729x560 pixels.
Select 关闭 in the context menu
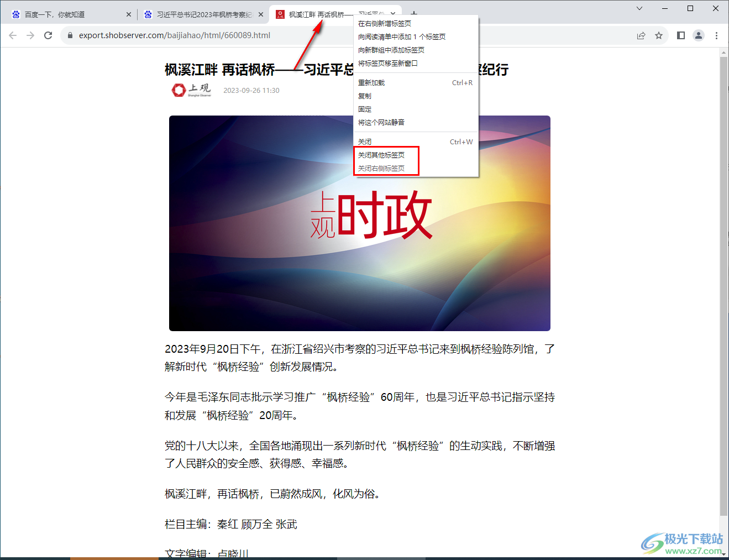click(x=416, y=142)
